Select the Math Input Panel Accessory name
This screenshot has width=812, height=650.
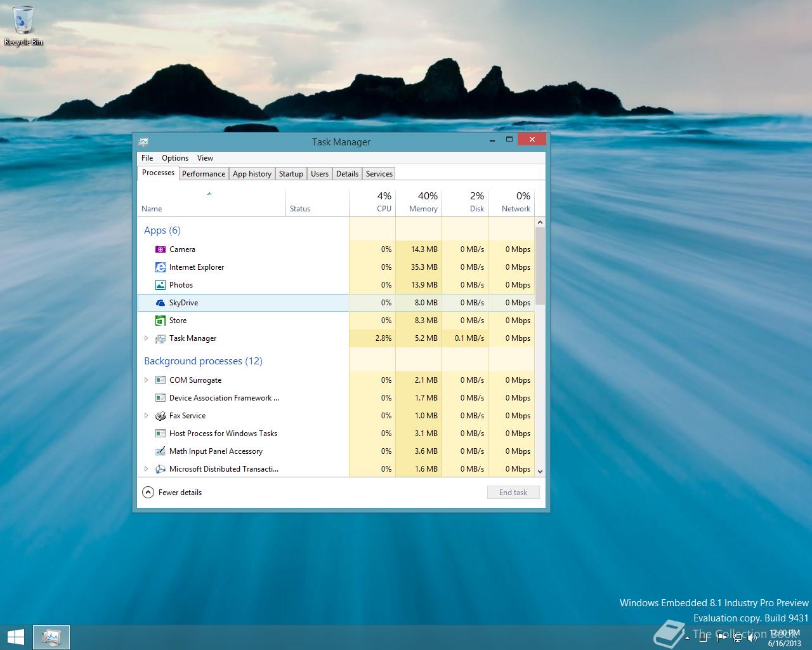click(x=216, y=451)
